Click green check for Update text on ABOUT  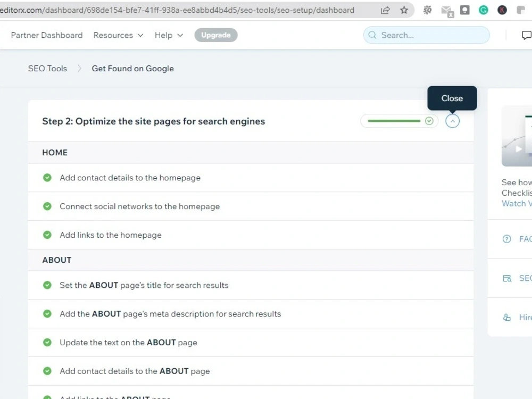47,342
